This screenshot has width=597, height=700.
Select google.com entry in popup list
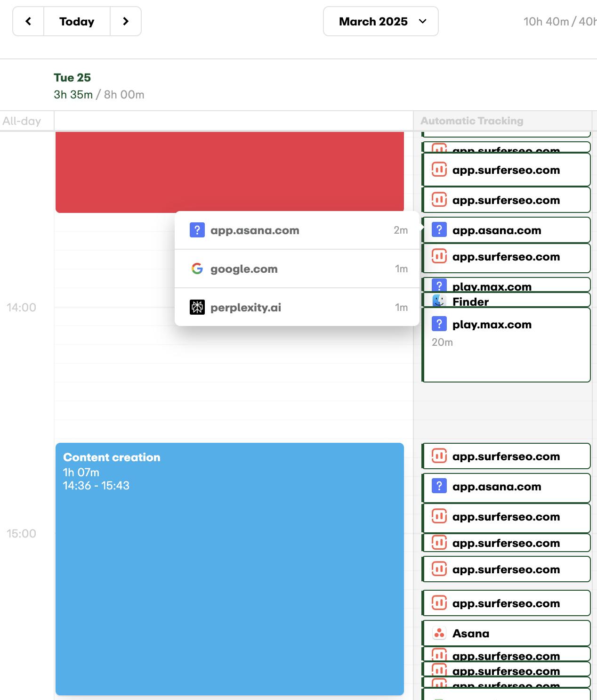pyautogui.click(x=297, y=269)
